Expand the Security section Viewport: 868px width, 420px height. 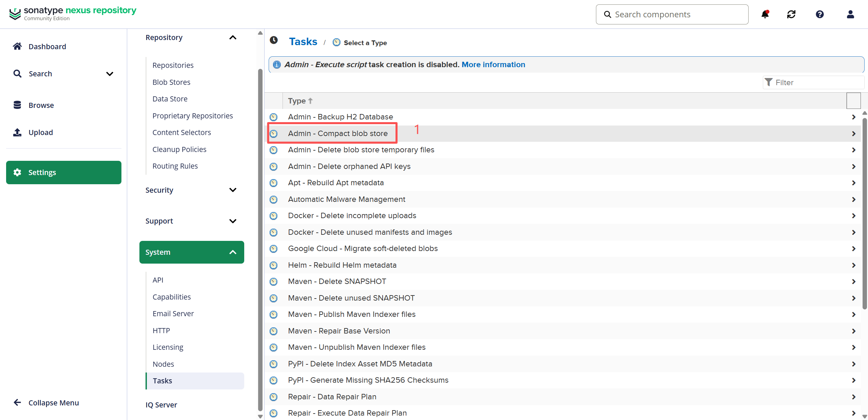click(x=233, y=190)
